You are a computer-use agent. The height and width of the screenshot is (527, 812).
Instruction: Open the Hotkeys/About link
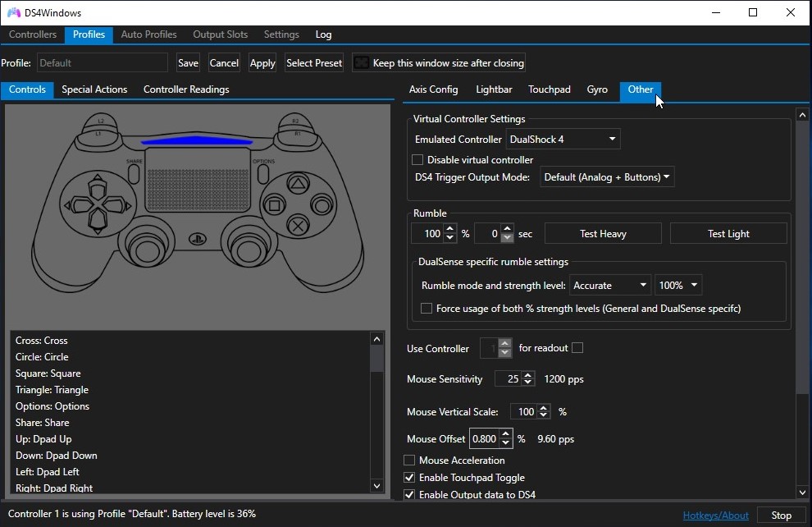pyautogui.click(x=715, y=515)
